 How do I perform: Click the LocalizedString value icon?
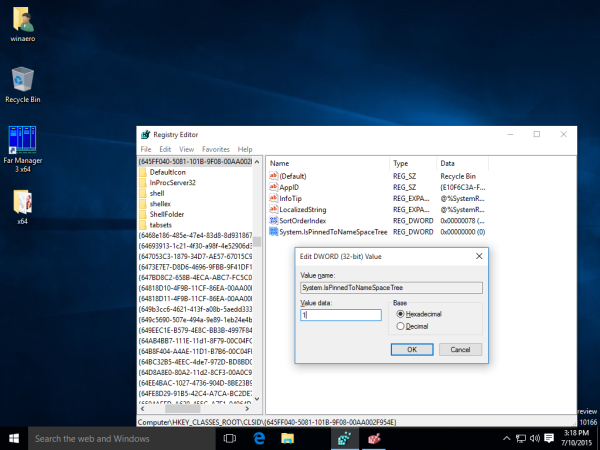pyautogui.click(x=273, y=209)
